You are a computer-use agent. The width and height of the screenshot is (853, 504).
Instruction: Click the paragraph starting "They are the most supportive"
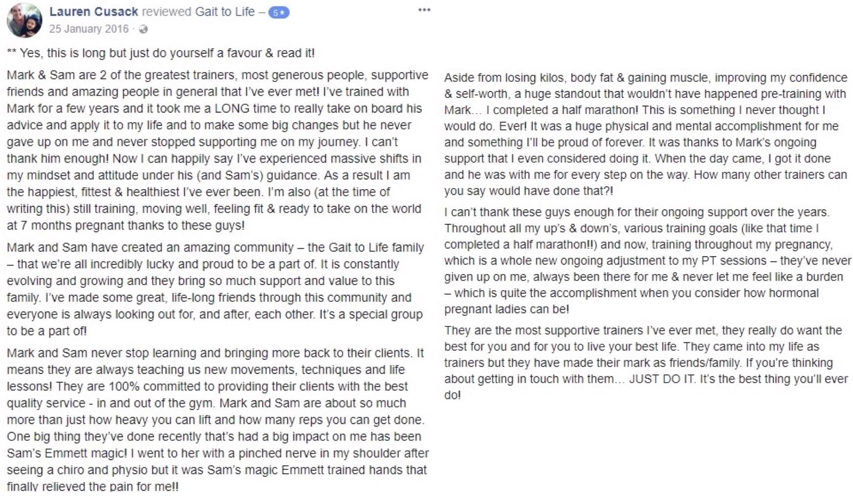[x=645, y=362]
